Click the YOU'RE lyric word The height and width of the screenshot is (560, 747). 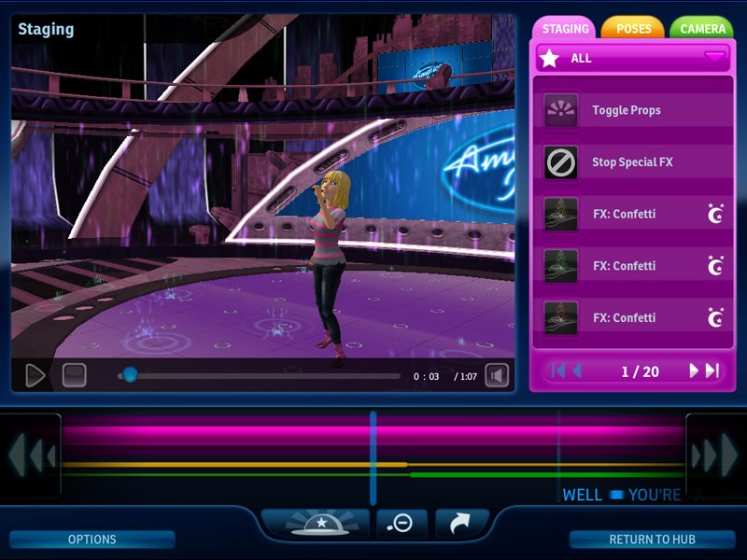tap(655, 496)
